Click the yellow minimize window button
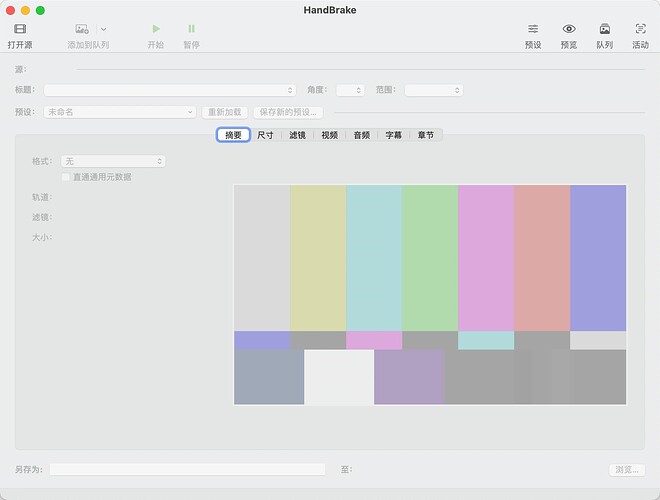The image size is (660, 500). tap(25, 10)
